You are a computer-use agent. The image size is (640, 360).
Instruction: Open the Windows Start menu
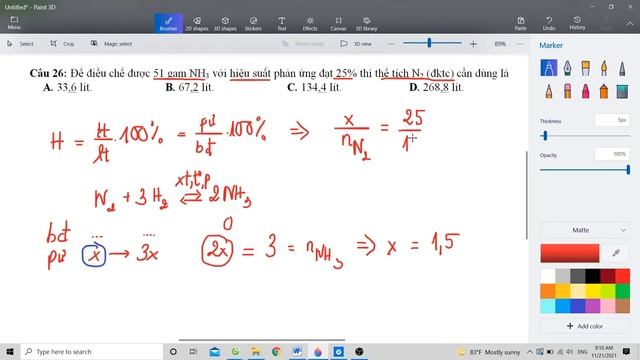(10, 351)
